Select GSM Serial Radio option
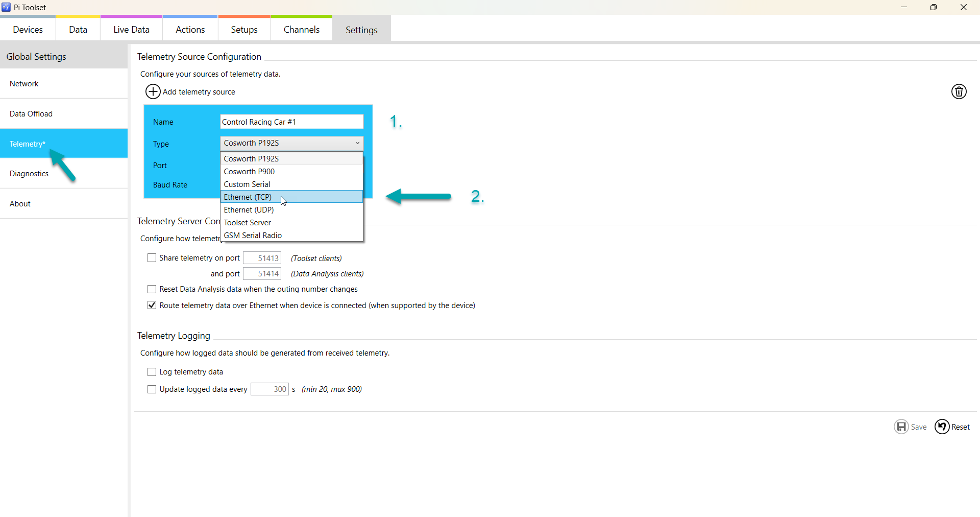Screen dimensions: 980x517 [291, 236]
